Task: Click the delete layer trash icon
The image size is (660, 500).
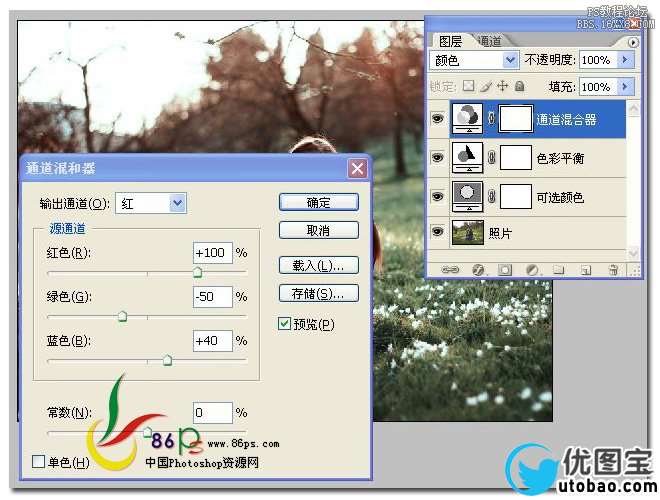Action: 614,269
